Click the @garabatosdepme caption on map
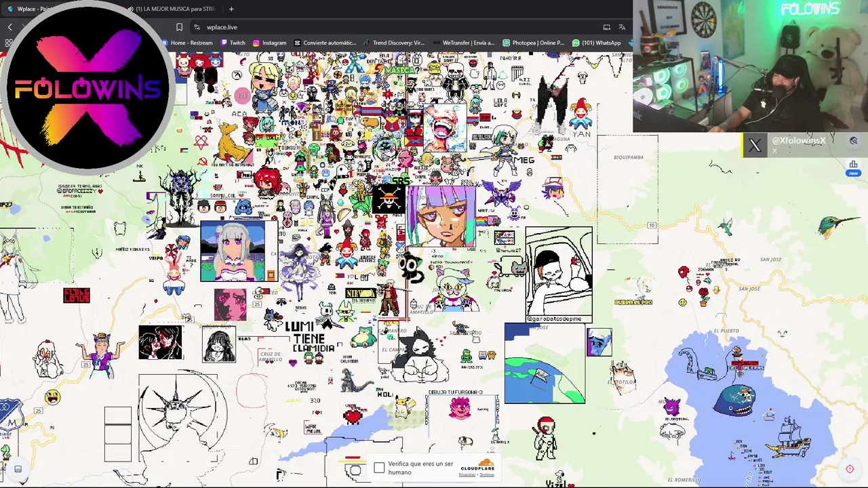Viewport: 868px width, 488px height. 554,319
